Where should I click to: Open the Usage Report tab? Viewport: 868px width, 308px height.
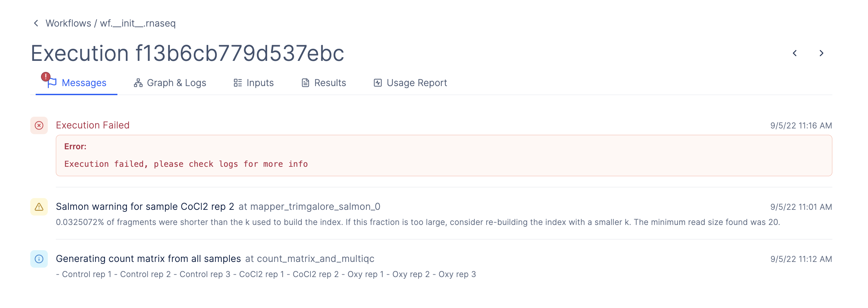pos(417,83)
